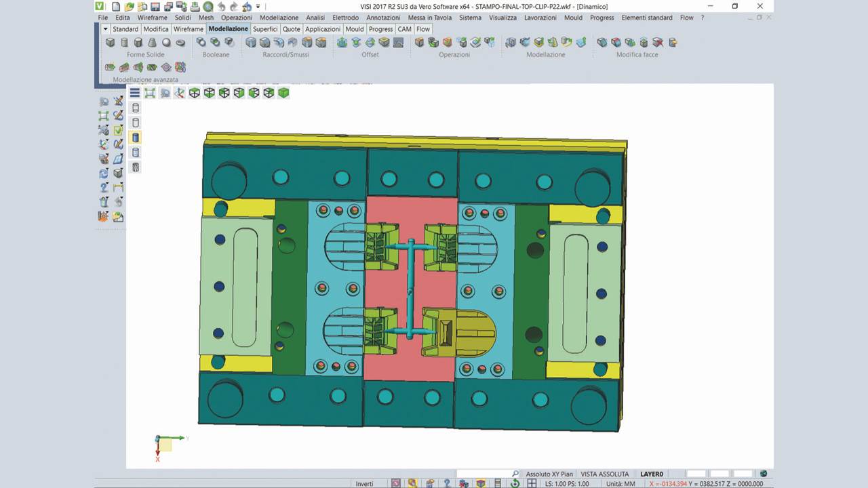Screen dimensions: 868x488
Task: Open the quick access toolbar customize arrow
Action: [258, 7]
